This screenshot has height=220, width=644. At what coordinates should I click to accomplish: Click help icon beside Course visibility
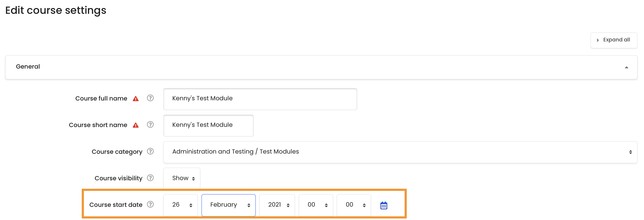click(150, 178)
